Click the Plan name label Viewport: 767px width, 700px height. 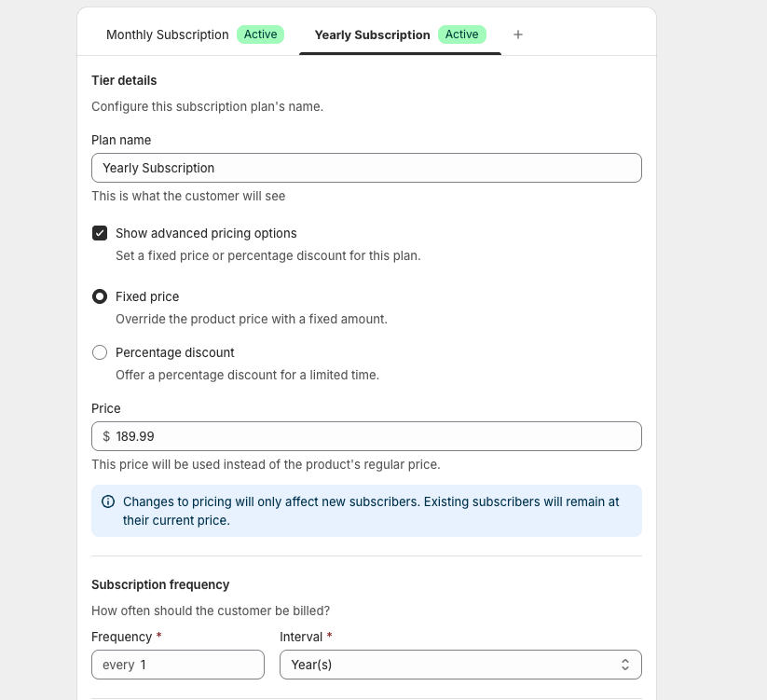[x=121, y=140]
